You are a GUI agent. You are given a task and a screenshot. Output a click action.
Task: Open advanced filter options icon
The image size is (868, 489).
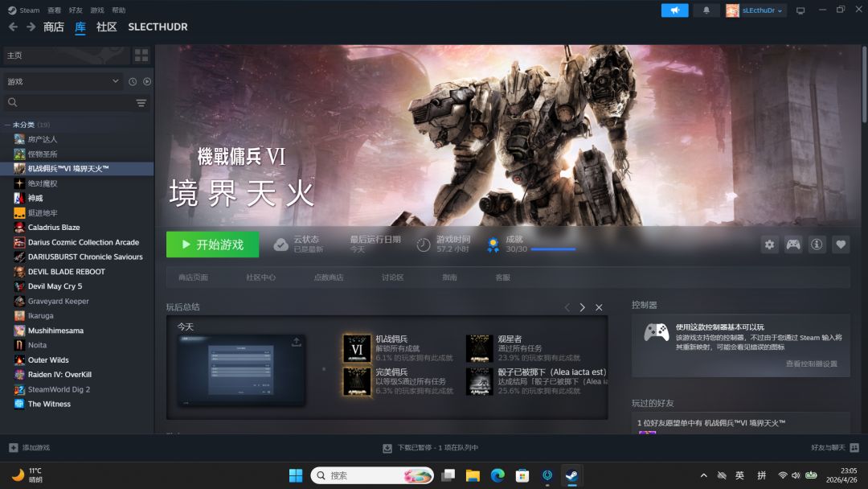point(141,103)
